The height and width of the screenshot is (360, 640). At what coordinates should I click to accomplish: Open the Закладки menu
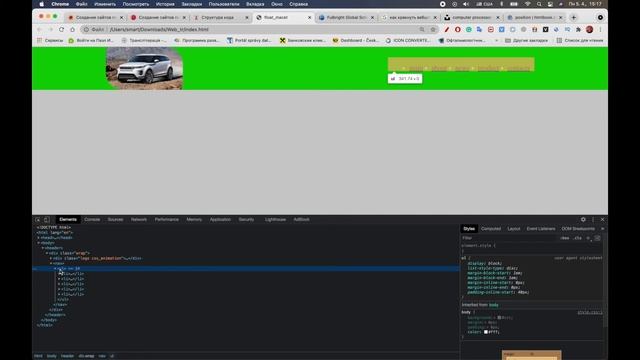(x=191, y=4)
